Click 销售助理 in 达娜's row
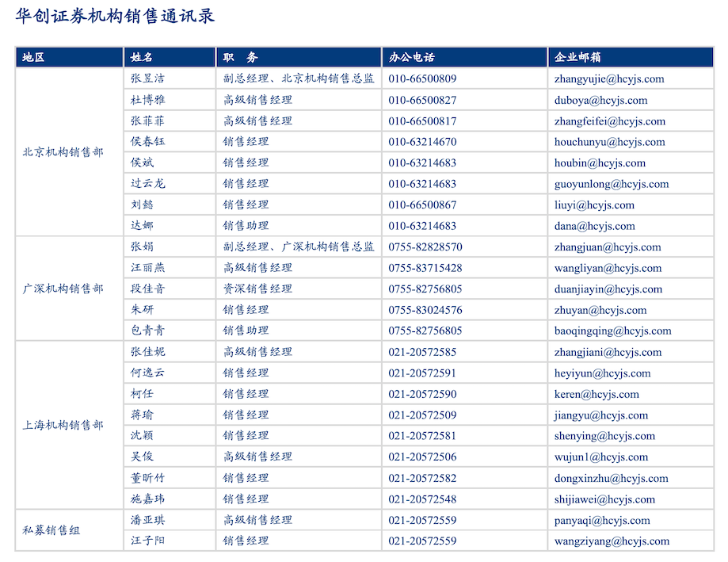Viewport: 728px width, 562px height. click(x=246, y=226)
